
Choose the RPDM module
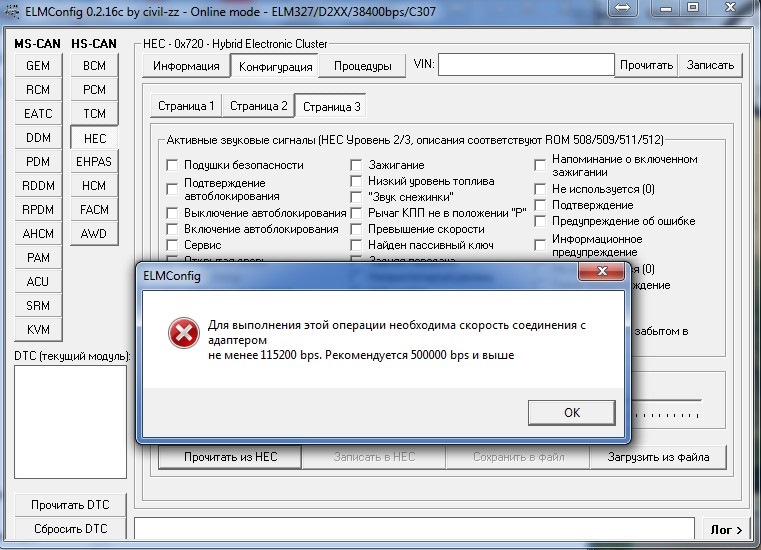38,210
